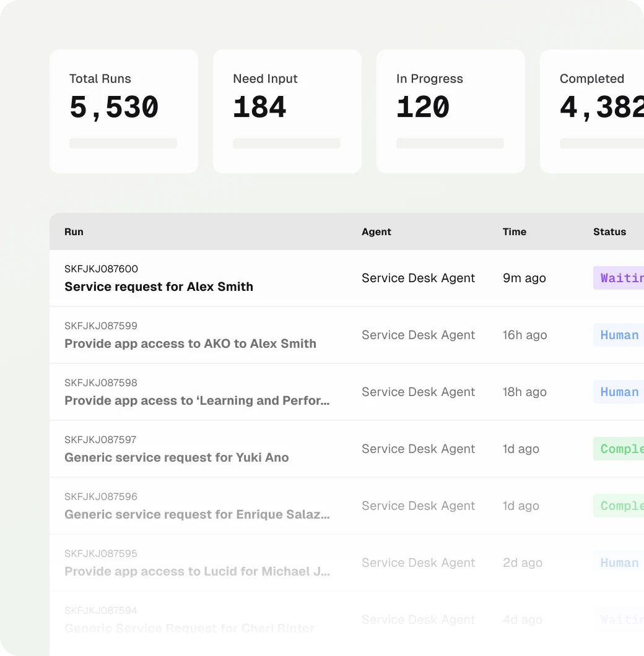
Task: Click run ID SKFJKJ087597
Action: (100, 439)
